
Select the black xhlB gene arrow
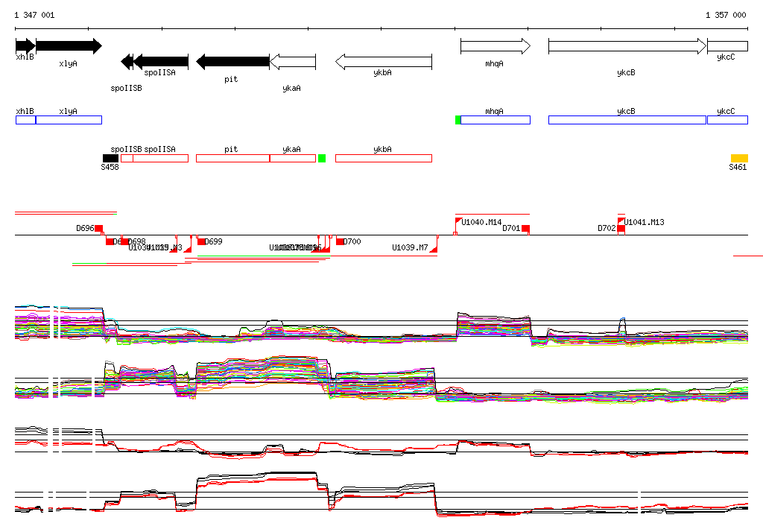[x=25, y=46]
